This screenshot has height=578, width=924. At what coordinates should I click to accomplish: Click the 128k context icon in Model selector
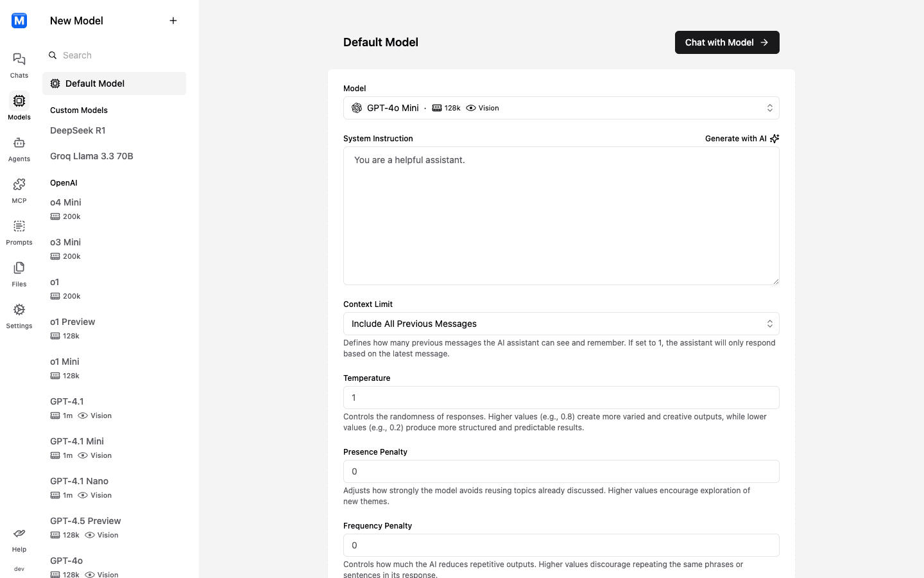(x=437, y=108)
